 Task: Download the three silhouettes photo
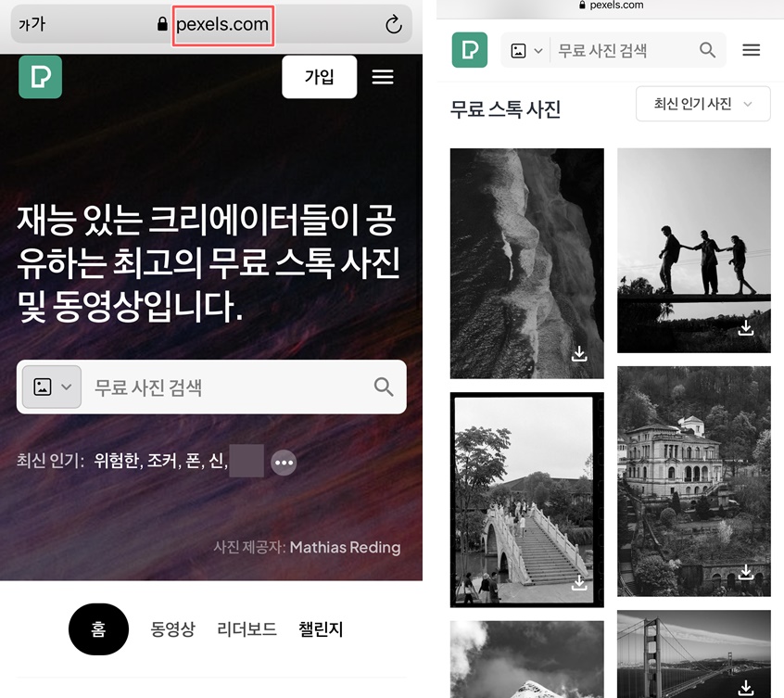746,328
